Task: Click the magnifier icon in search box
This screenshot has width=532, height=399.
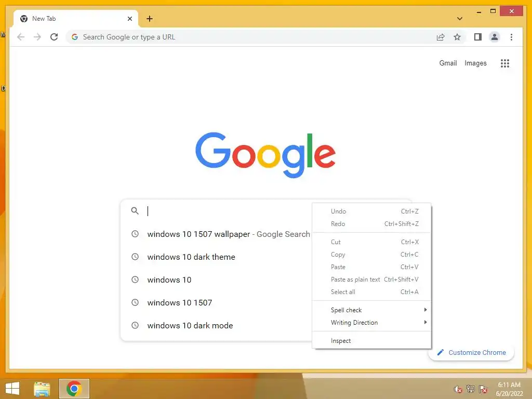Action: pos(135,211)
